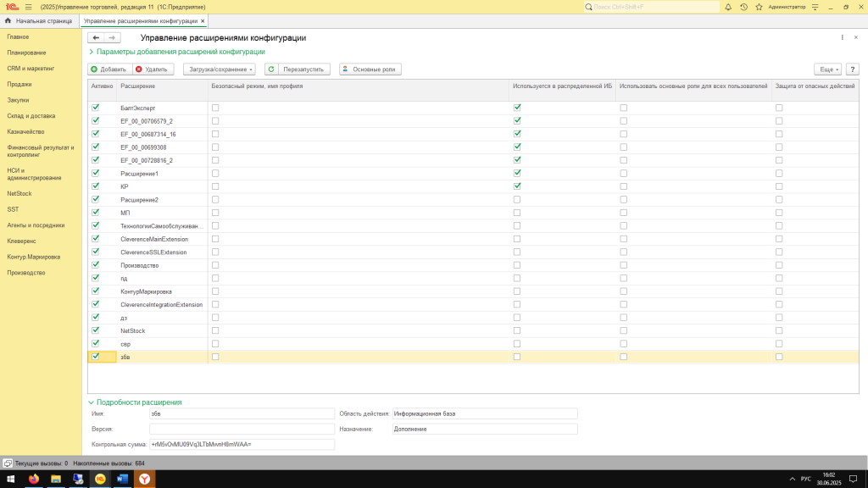868x488 pixels.
Task: Open Yandex Browser from the taskbar
Action: (144, 480)
